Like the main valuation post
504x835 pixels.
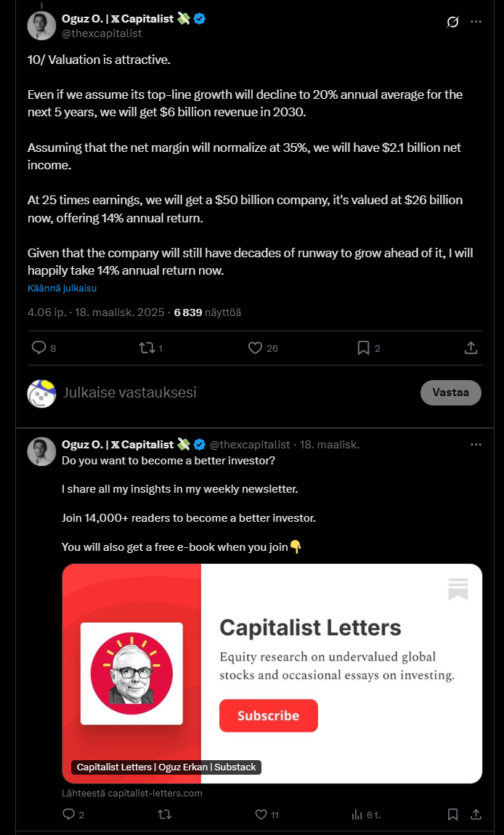pos(255,348)
